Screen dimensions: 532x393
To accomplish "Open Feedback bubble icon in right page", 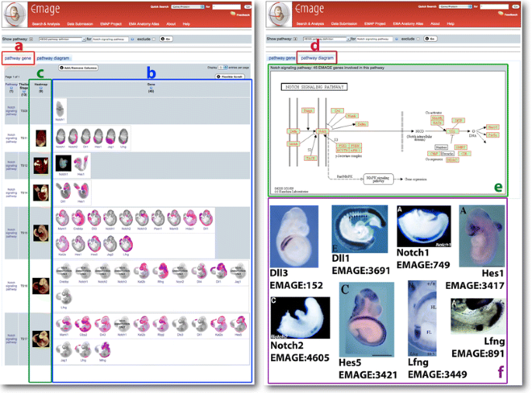I will pyautogui.click(x=500, y=13).
